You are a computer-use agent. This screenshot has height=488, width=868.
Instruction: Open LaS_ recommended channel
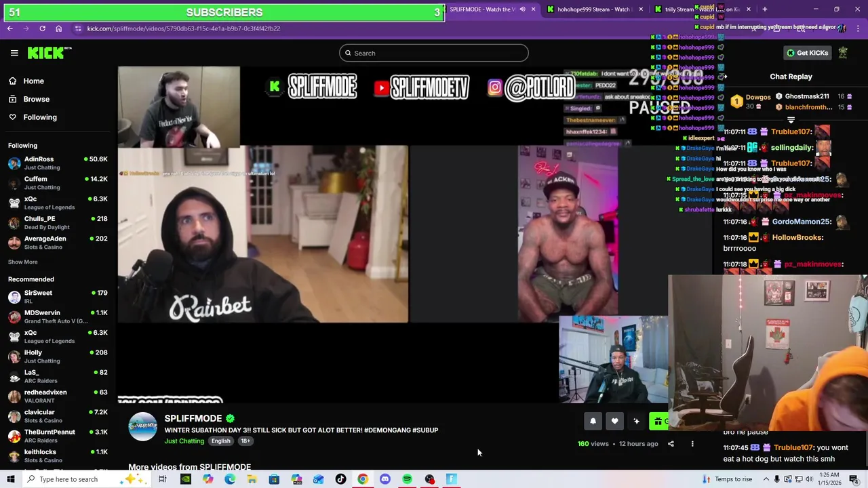pyautogui.click(x=58, y=376)
